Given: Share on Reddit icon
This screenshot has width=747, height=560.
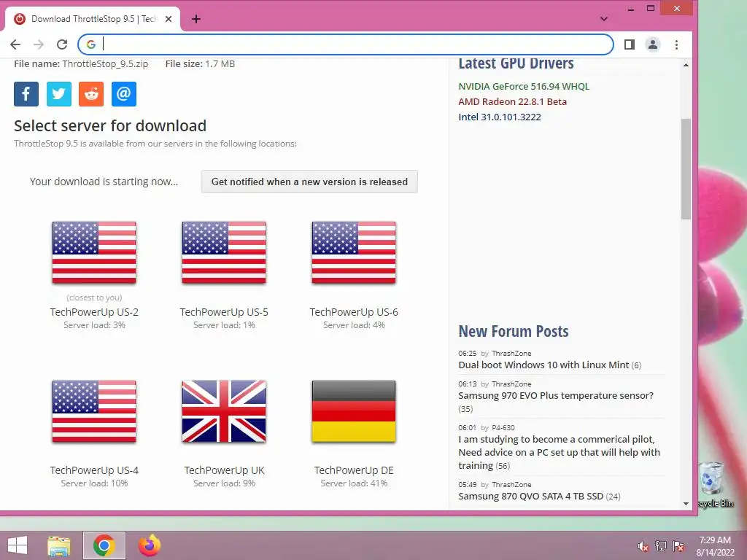Looking at the screenshot, I should pos(91,94).
